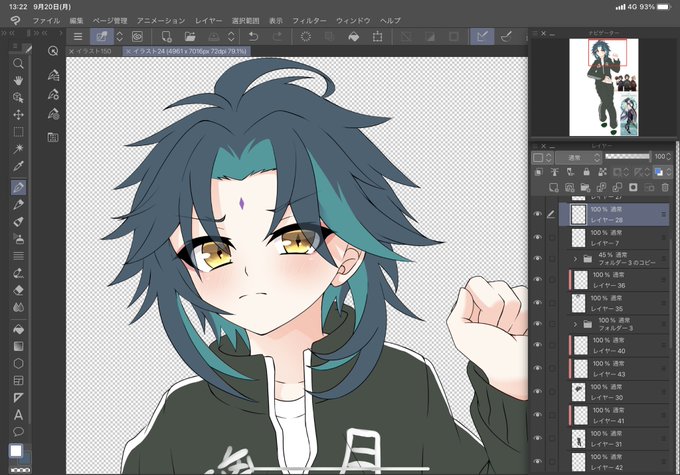Open the ファイル menu
Image resolution: width=680 pixels, height=475 pixels.
[x=46, y=21]
